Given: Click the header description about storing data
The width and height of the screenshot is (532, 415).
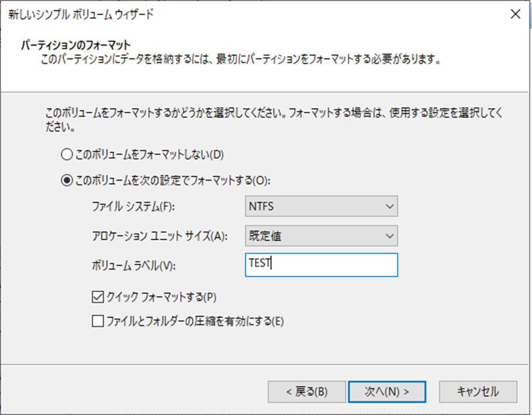Looking at the screenshot, I should [x=240, y=60].
